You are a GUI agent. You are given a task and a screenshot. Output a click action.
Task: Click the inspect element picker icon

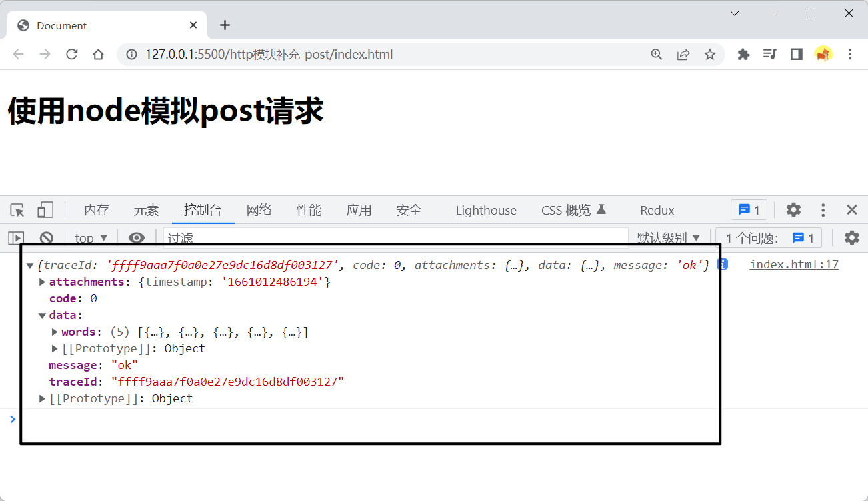pyautogui.click(x=17, y=210)
